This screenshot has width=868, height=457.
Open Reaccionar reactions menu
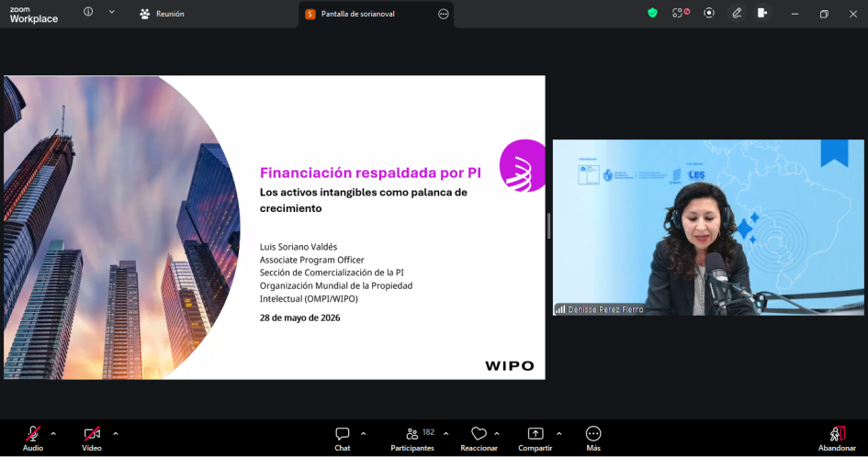click(479, 440)
